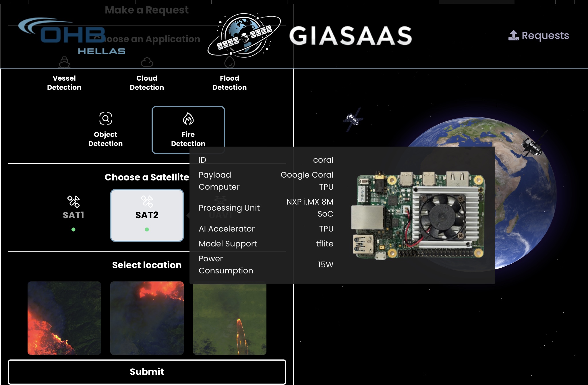This screenshot has height=385, width=588.
Task: Click the 'Make a Request' heading
Action: tap(147, 10)
